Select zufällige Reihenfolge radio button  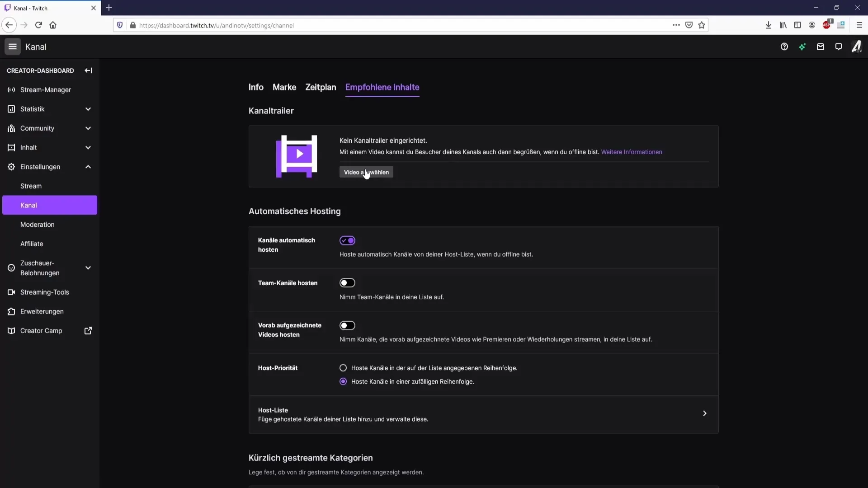(x=343, y=381)
